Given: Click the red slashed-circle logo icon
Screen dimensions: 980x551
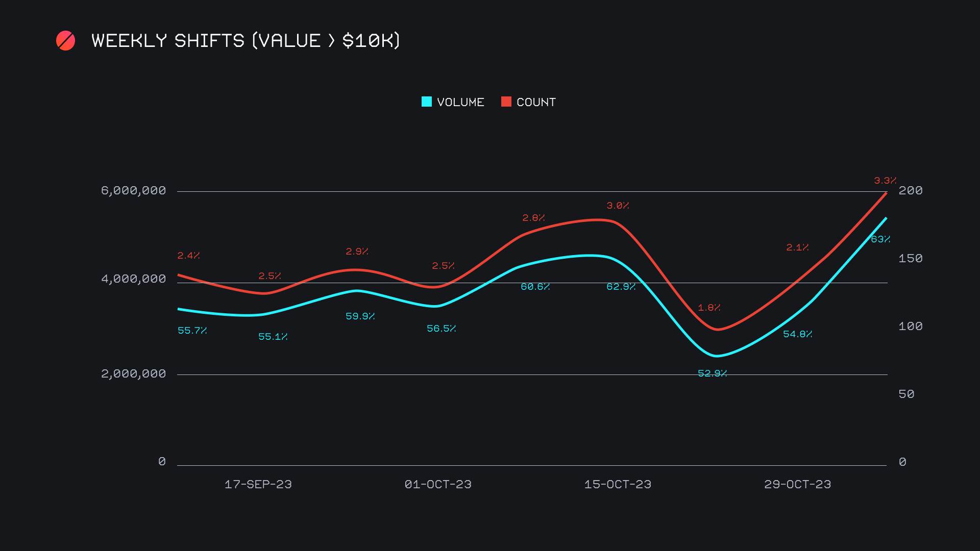Looking at the screenshot, I should (x=65, y=41).
